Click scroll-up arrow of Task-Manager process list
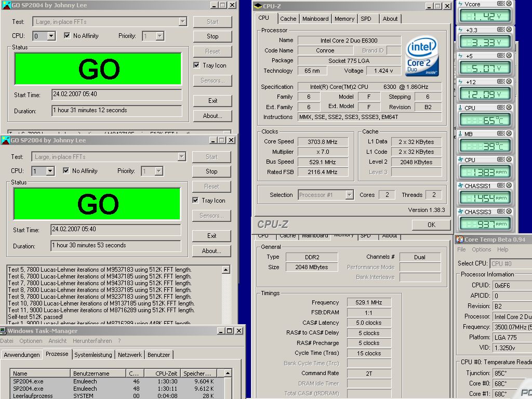Image resolution: width=532 pixels, height=399 pixels. pos(228,373)
